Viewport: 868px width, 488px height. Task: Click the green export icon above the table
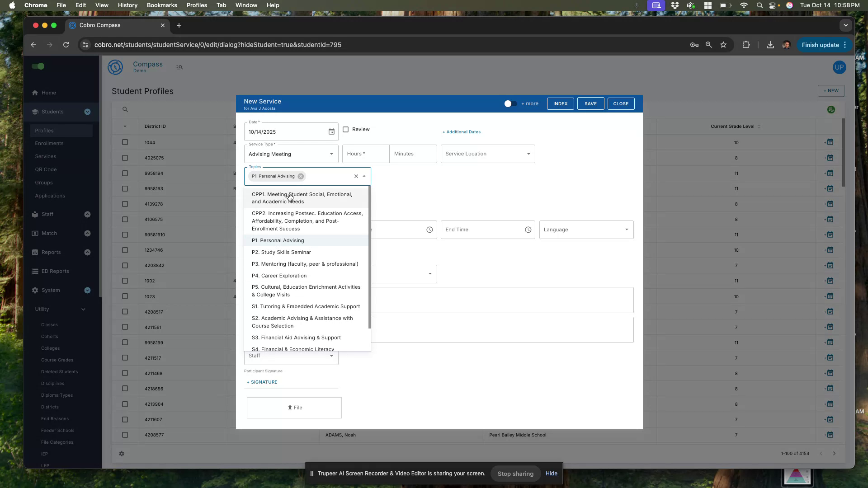[831, 110]
